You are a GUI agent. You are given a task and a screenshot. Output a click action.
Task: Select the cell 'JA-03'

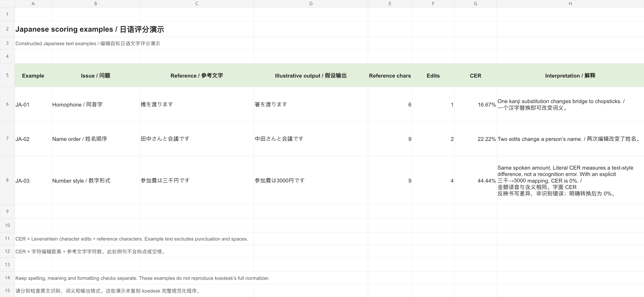33,180
